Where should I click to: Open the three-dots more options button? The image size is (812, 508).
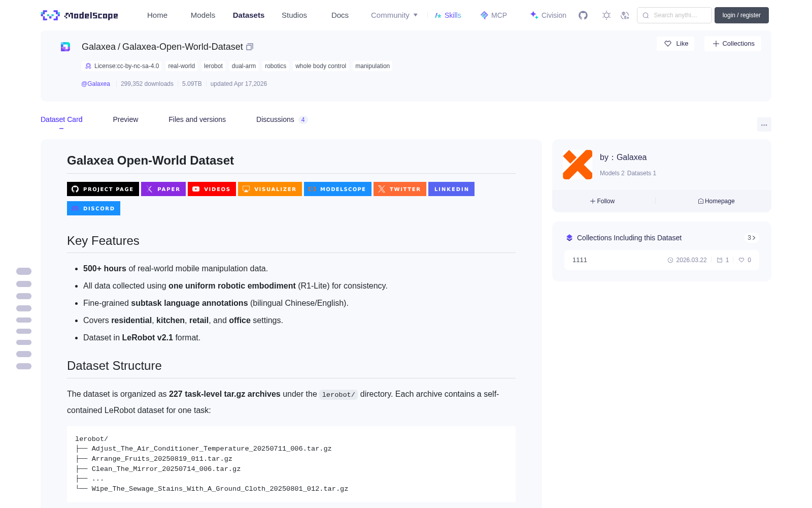point(764,124)
